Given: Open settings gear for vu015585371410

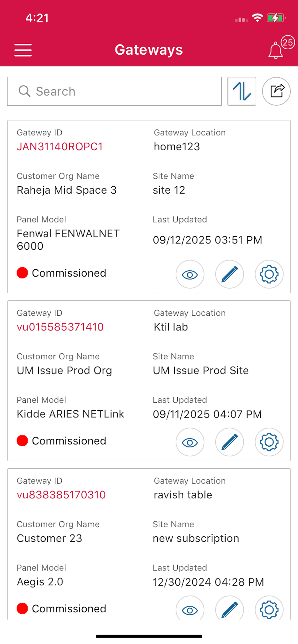Looking at the screenshot, I should [269, 442].
